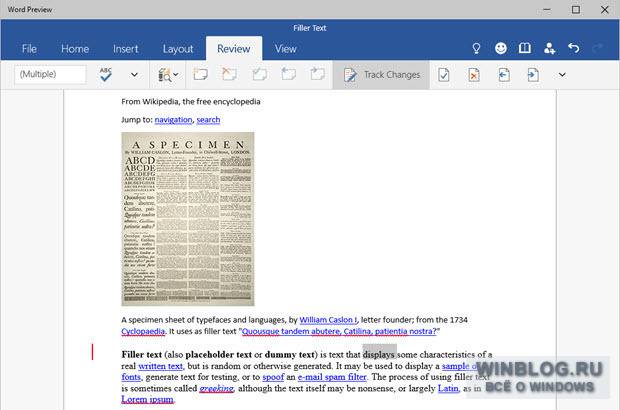
Task: Open the Quousque tandem abutere link
Action: click(x=339, y=331)
